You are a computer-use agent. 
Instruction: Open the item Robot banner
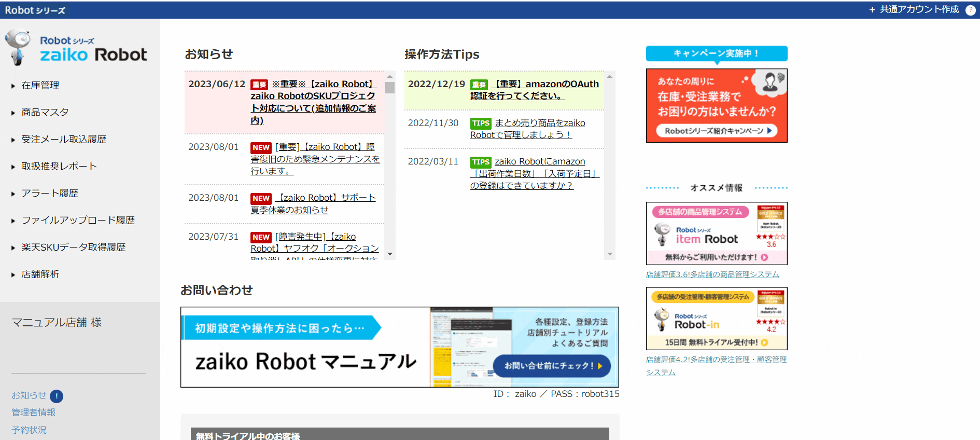pyautogui.click(x=717, y=233)
